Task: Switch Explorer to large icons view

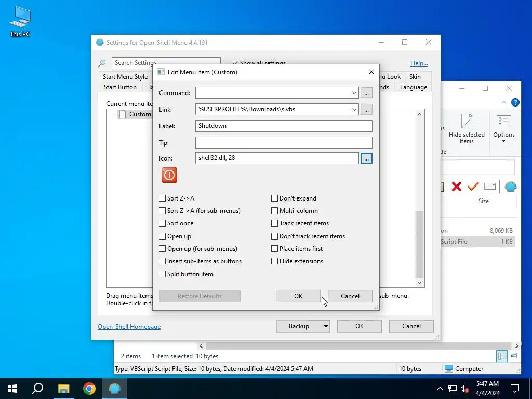Action: tap(513, 356)
